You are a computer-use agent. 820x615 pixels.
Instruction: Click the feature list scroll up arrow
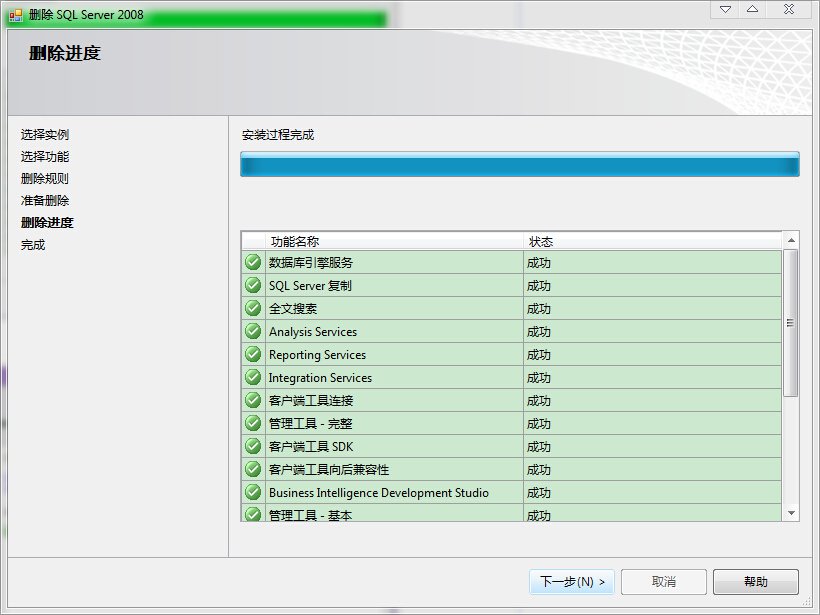pyautogui.click(x=791, y=240)
